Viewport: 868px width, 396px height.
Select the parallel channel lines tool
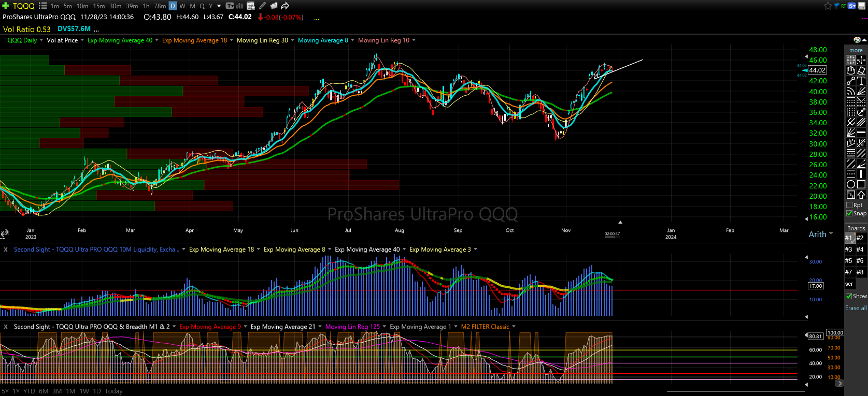pyautogui.click(x=861, y=122)
